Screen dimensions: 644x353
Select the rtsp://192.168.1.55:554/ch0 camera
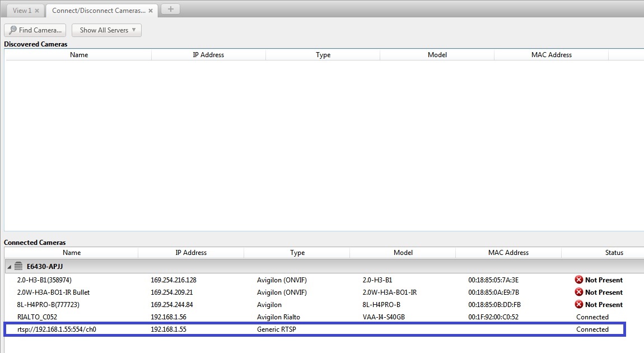click(315, 329)
